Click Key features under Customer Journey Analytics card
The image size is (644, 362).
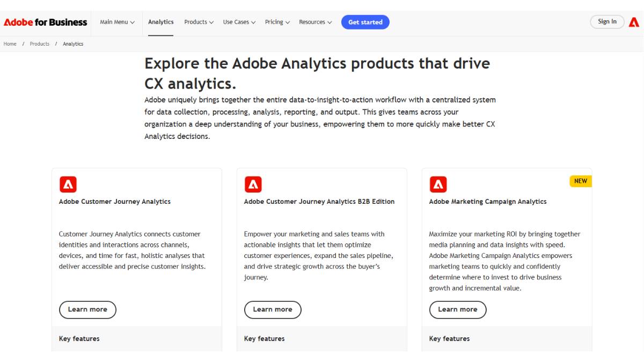[x=79, y=339]
